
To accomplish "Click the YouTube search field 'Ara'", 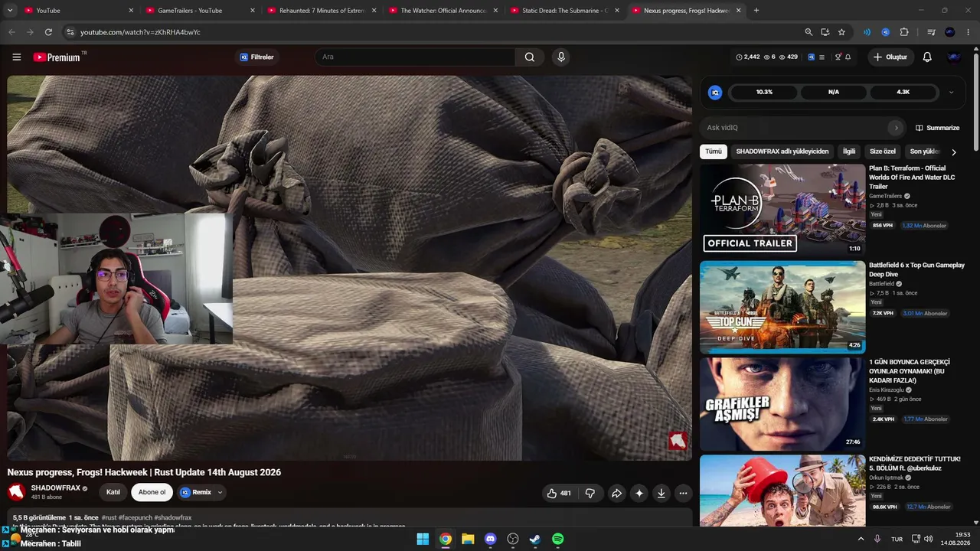I will pyautogui.click(x=414, y=57).
